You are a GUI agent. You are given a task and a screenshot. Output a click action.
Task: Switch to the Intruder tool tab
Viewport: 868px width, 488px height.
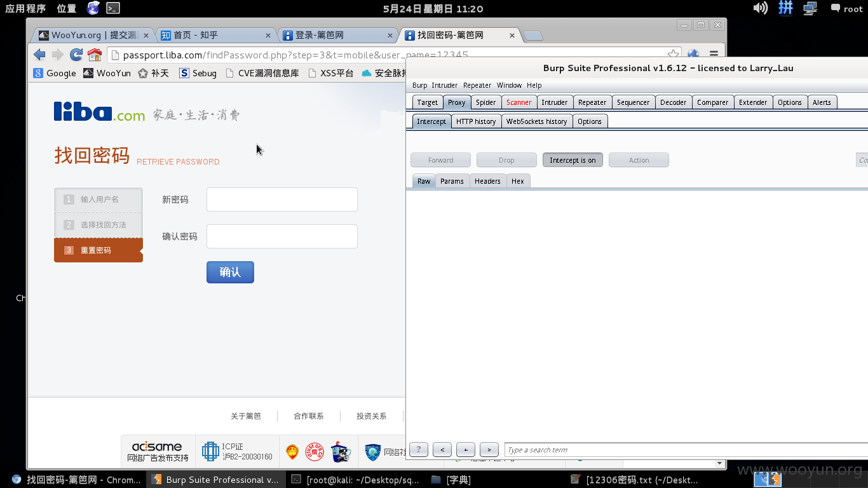pos(554,102)
